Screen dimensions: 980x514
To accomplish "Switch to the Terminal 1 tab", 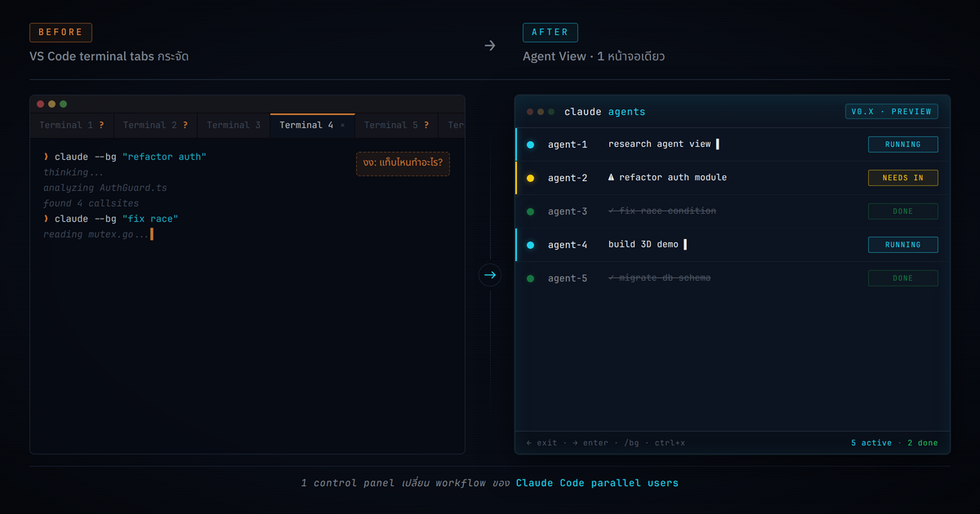I will (x=72, y=125).
